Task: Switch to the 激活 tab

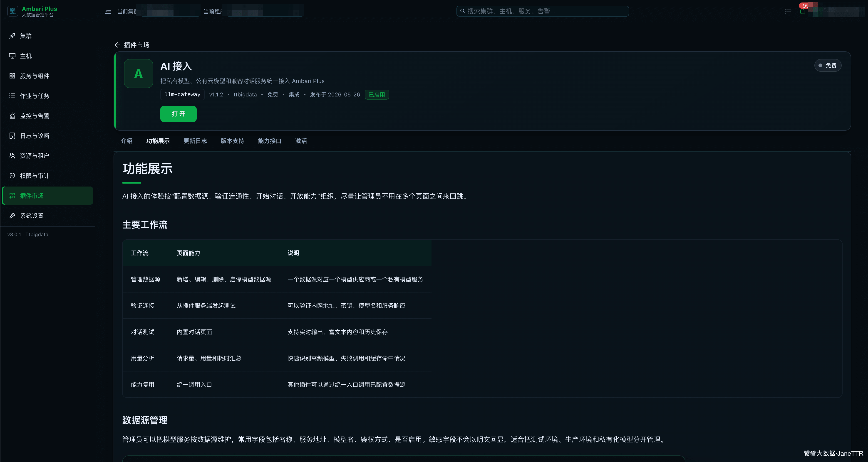Action: pyautogui.click(x=301, y=141)
